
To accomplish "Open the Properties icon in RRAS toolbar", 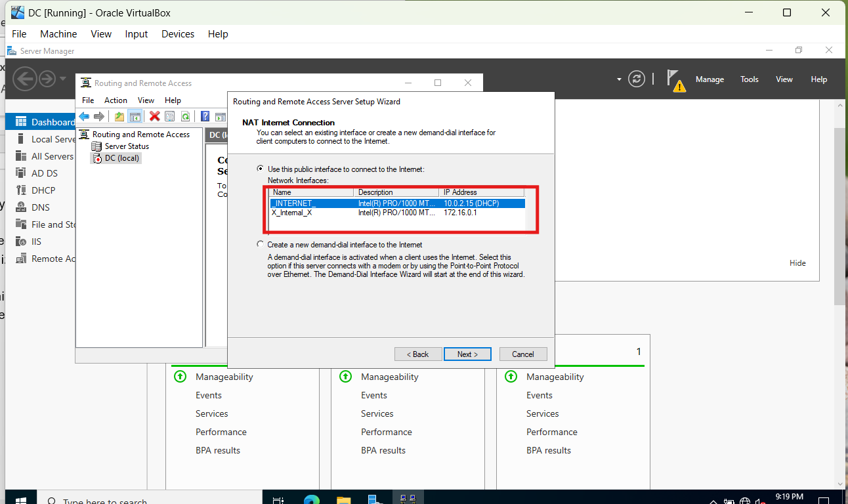I will [170, 116].
